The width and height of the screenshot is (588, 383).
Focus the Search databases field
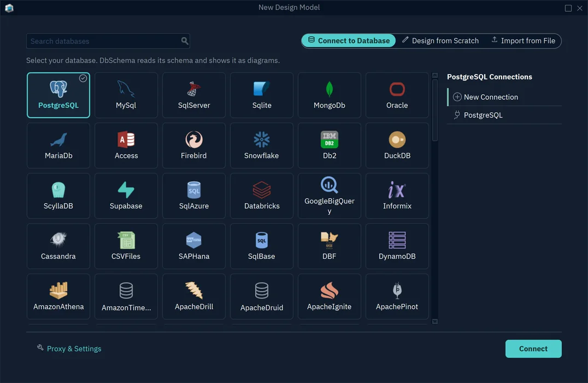[108, 41]
